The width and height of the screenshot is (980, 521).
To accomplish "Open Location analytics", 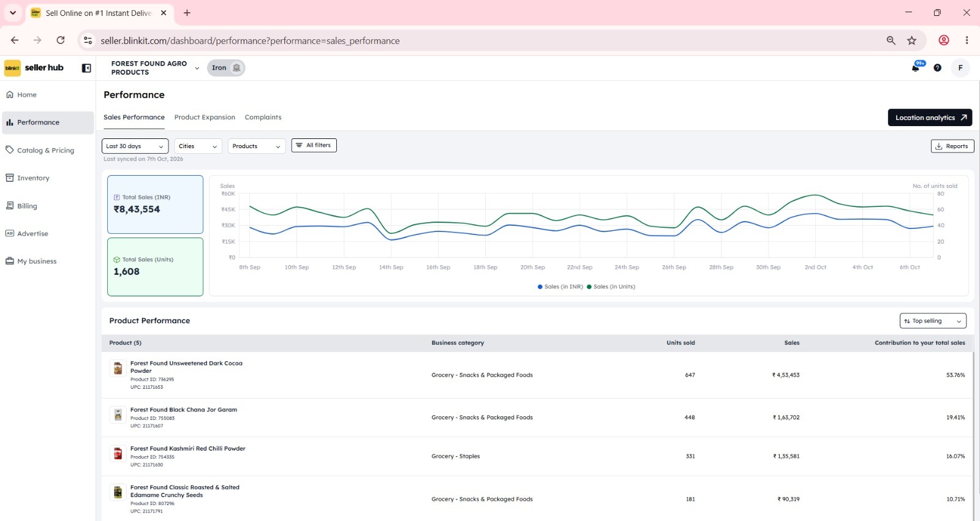I will (x=930, y=118).
